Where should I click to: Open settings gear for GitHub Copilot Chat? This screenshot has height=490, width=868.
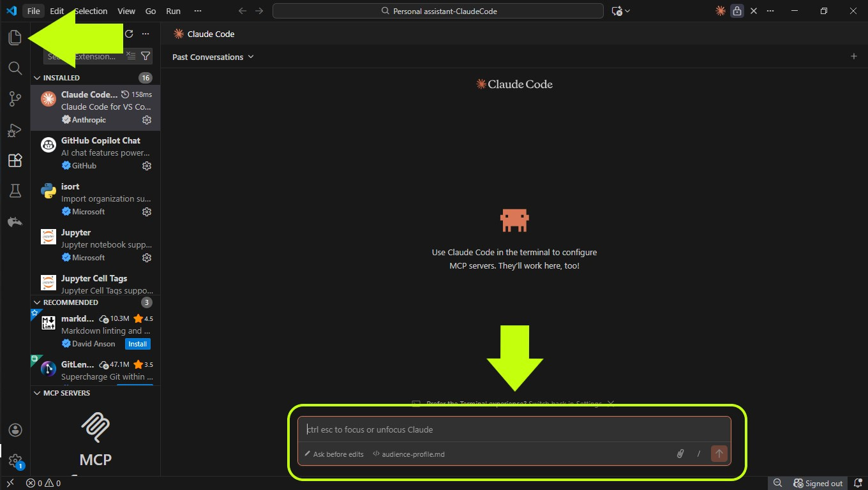147,166
